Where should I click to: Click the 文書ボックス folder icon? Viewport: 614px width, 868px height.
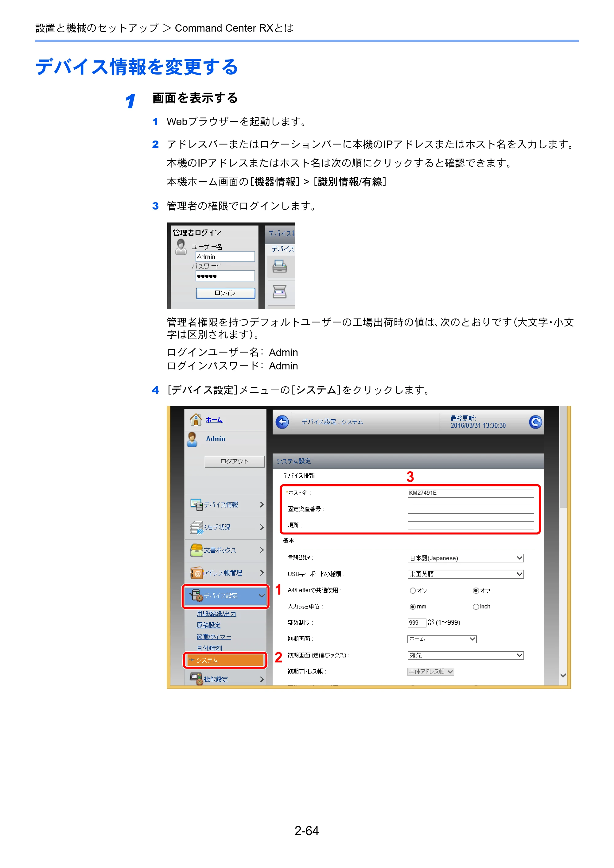pos(196,550)
